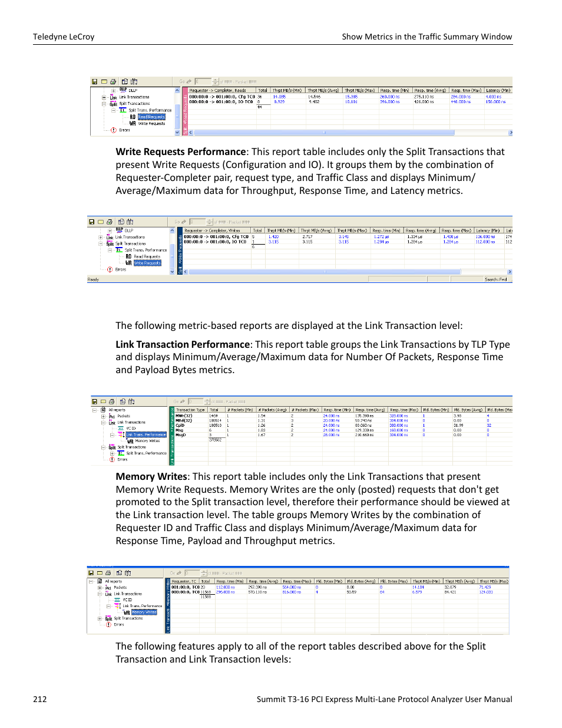Collapse Split Trans. Performance in first tree
The width and height of the screenshot is (562, 728).
coord(113,110)
